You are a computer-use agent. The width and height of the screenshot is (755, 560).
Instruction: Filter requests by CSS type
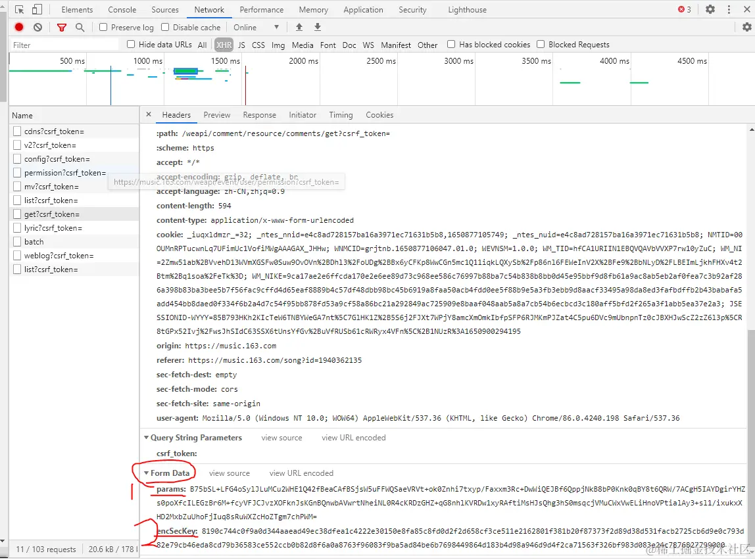(x=258, y=45)
